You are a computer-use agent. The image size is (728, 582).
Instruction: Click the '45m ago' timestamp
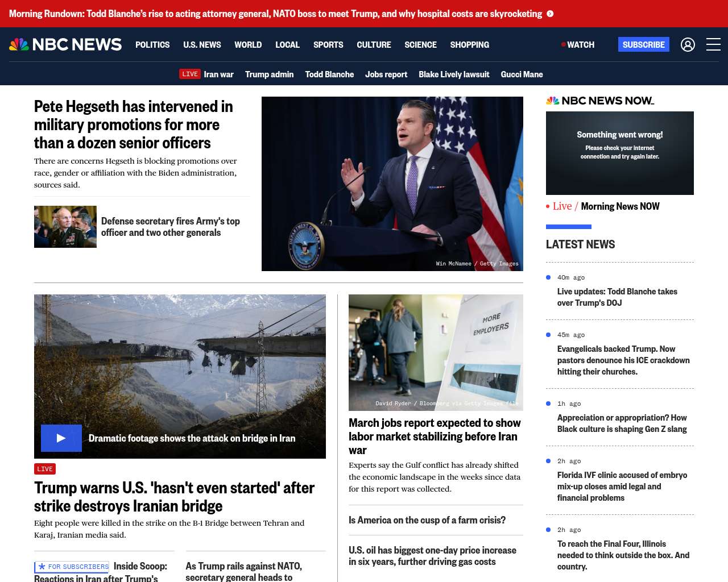click(571, 335)
